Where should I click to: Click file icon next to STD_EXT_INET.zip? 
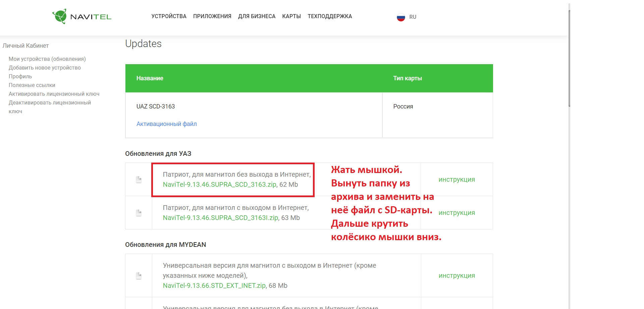139,276
